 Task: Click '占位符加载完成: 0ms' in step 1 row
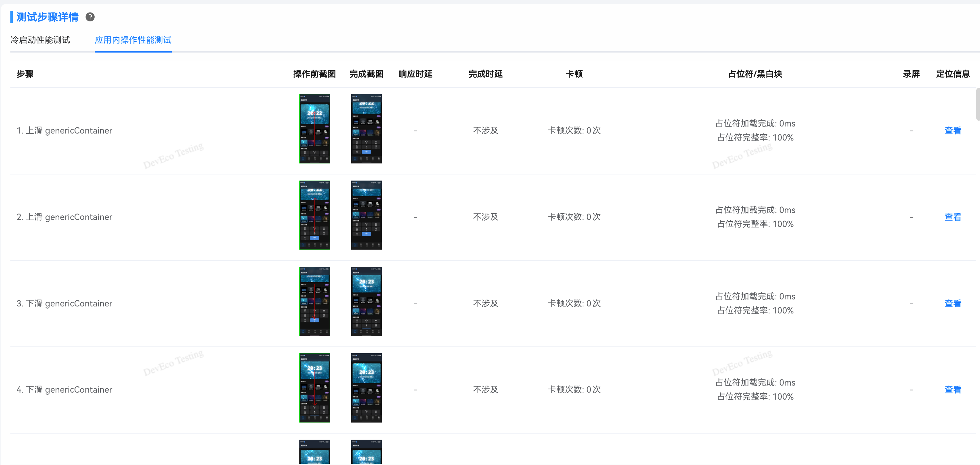tap(755, 124)
